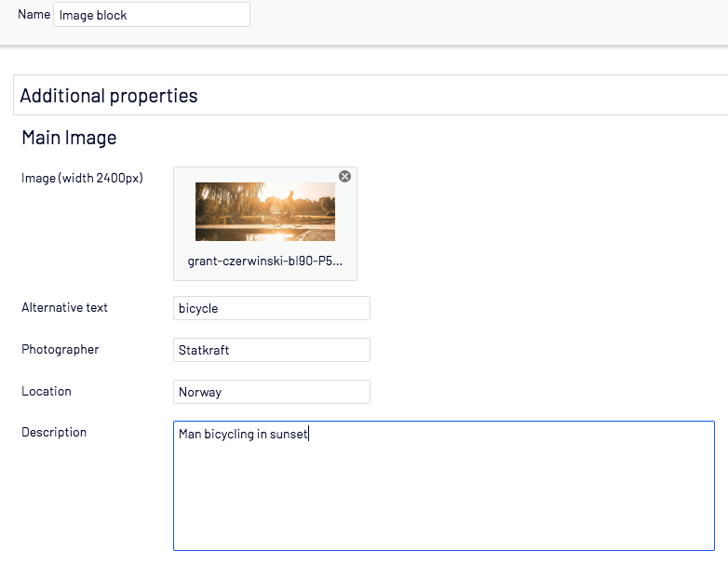Click the Alternative text field

272,308
